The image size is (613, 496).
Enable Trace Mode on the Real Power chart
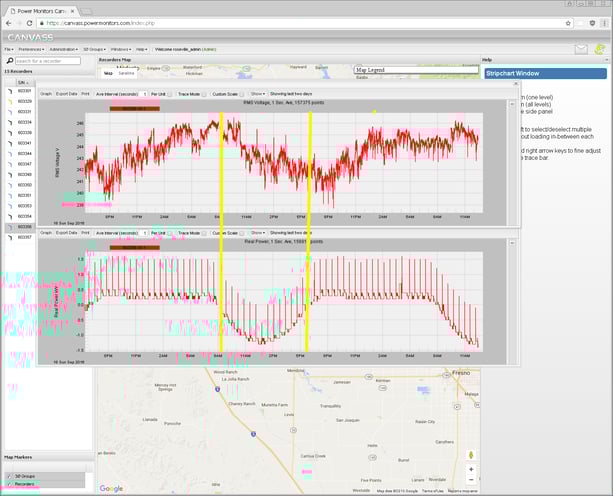coord(204,233)
